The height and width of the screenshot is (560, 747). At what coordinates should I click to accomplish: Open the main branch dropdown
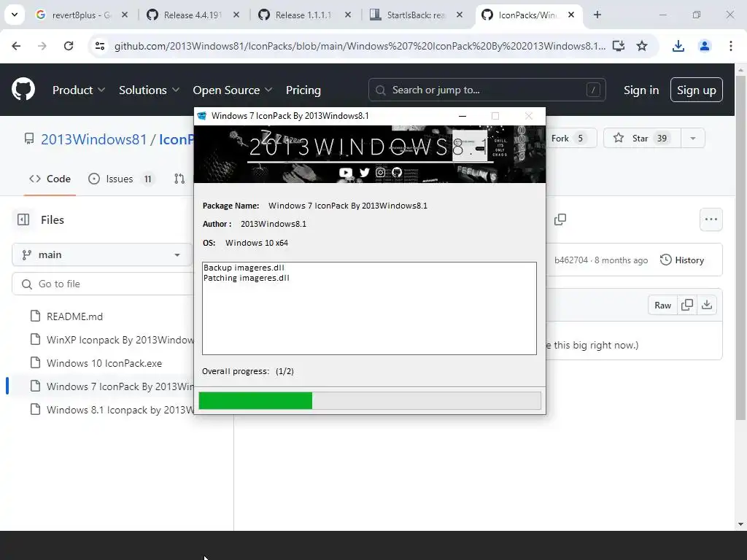pos(102,254)
